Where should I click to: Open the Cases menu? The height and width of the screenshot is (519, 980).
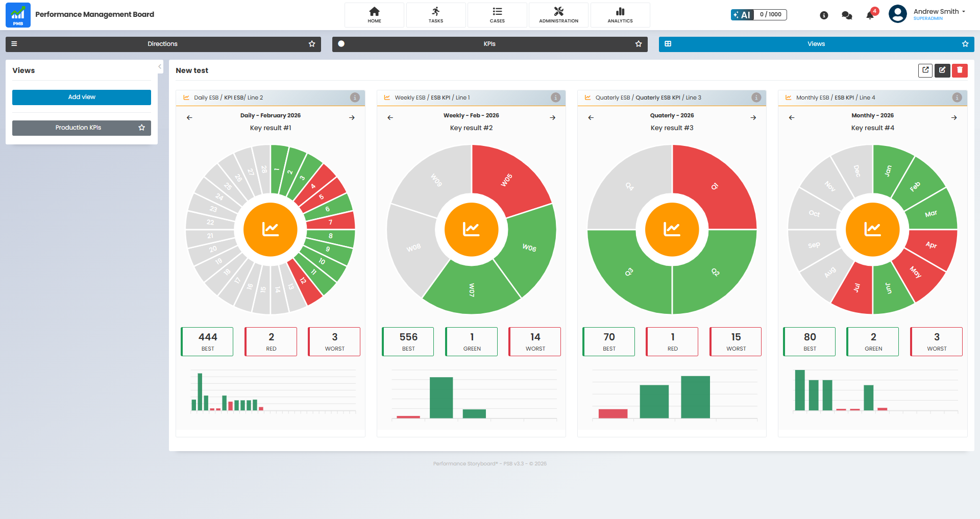click(497, 15)
